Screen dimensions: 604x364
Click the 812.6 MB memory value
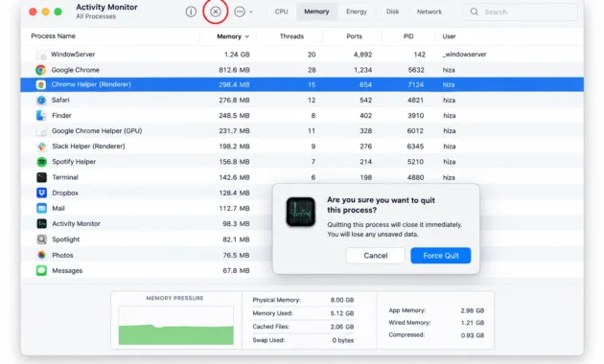[234, 70]
